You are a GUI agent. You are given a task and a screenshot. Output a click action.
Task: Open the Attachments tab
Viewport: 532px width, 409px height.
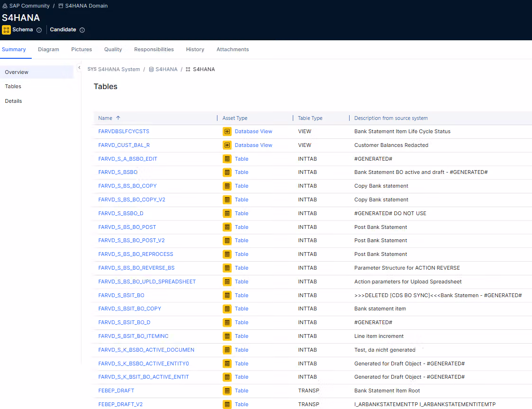233,50
